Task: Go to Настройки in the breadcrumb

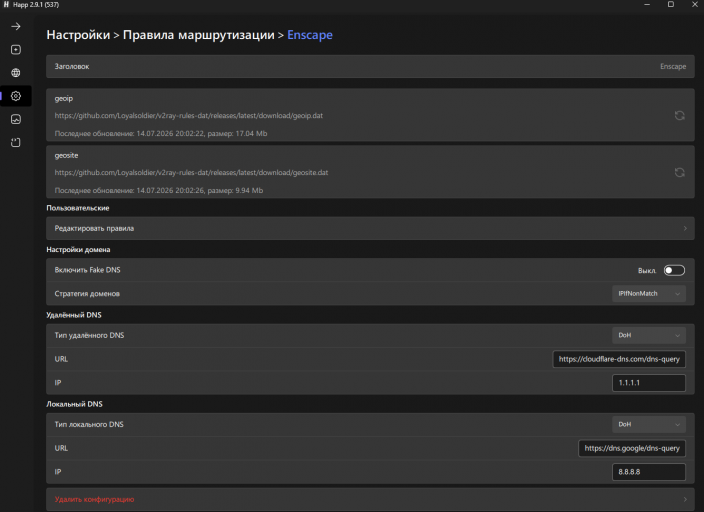Action: (x=78, y=35)
